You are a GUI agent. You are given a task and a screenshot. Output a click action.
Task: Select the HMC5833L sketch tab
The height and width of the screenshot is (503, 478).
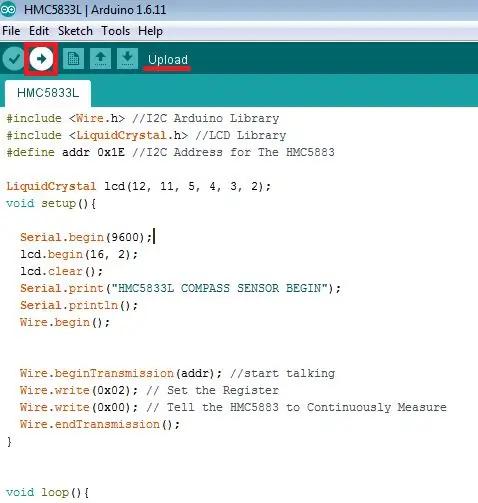(x=48, y=93)
